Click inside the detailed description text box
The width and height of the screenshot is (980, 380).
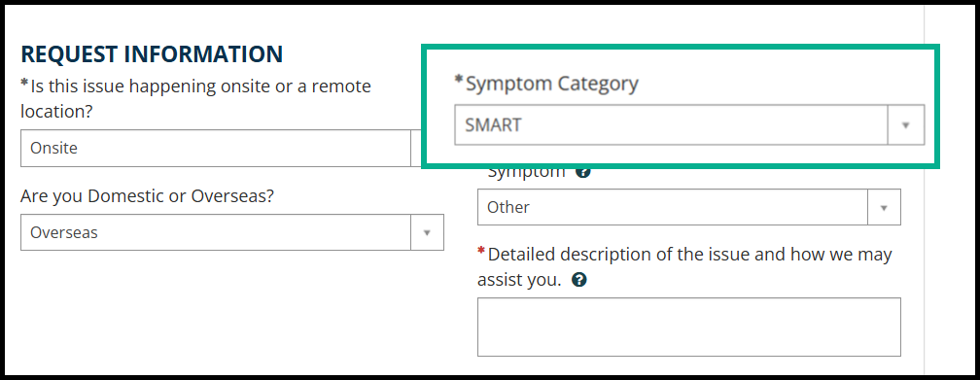pos(688,327)
